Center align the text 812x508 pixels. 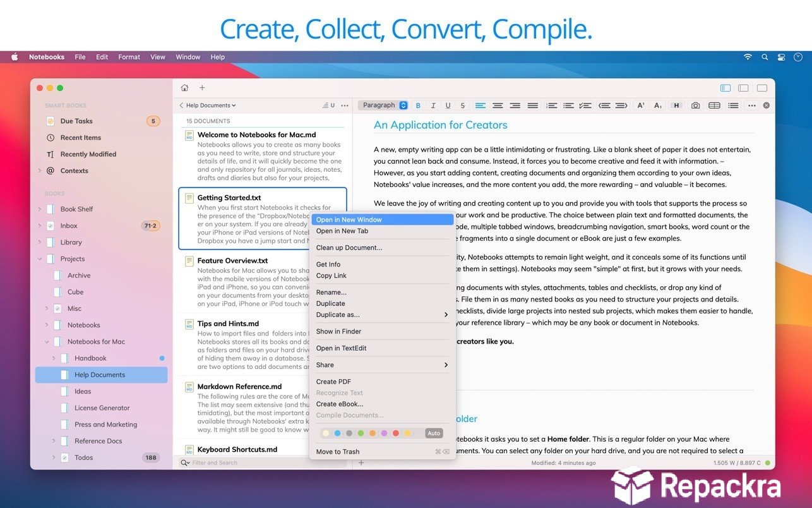[x=498, y=106]
